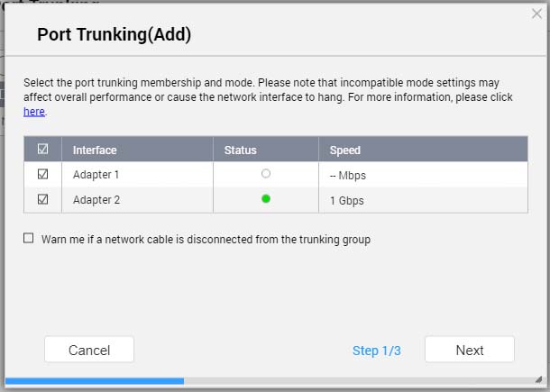Open the 'here' more information link
The image size is (550, 392).
point(34,112)
